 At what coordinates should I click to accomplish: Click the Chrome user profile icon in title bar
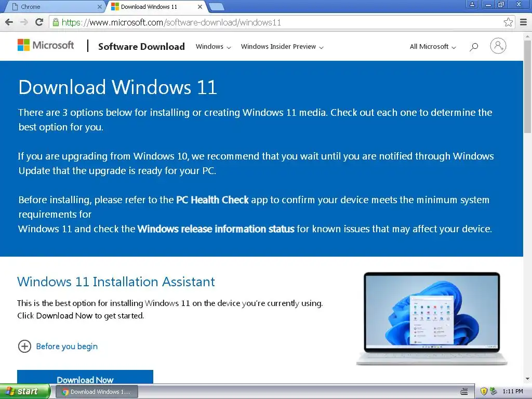(472, 4)
